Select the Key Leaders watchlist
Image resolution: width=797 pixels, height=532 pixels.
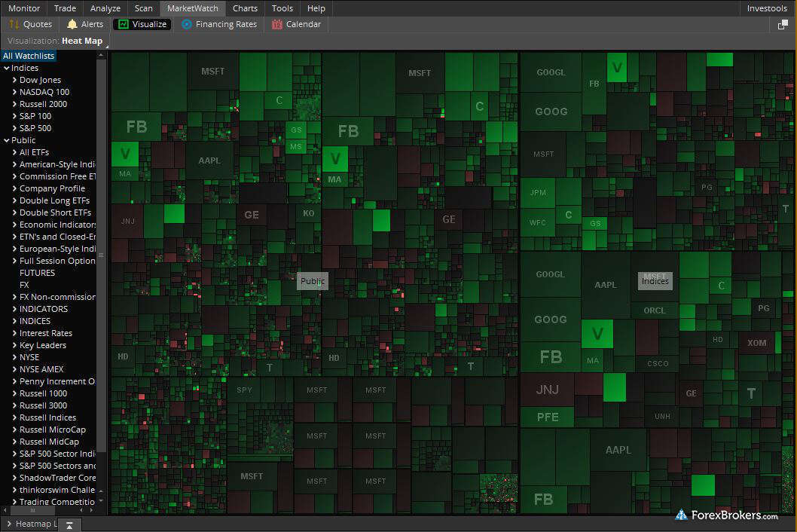43,345
